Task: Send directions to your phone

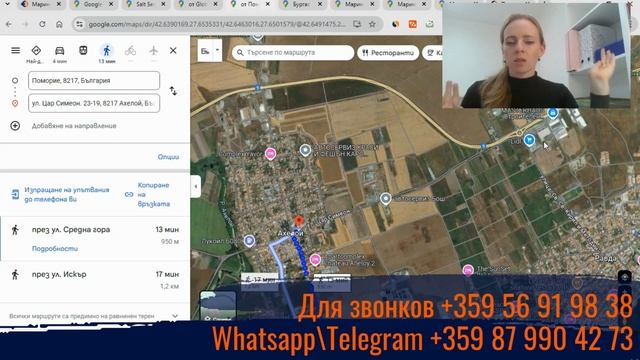Action: pos(60,195)
